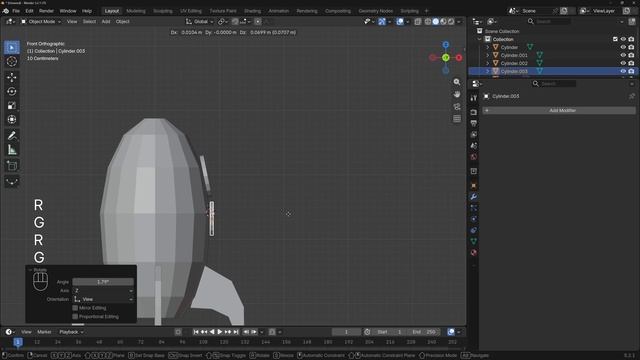Toggle the Show Gizmo button

point(382,22)
